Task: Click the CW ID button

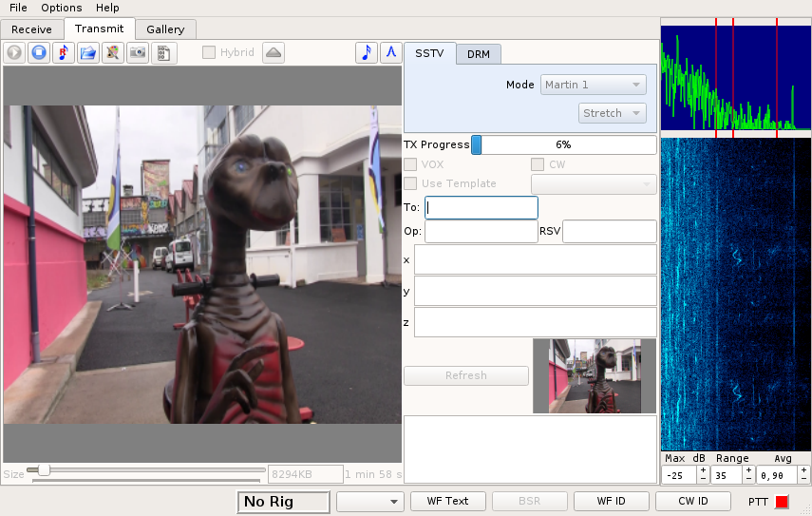Action: click(693, 501)
